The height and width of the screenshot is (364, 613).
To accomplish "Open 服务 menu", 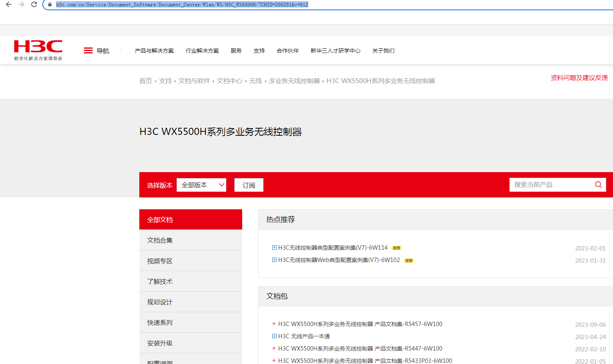I will [236, 51].
